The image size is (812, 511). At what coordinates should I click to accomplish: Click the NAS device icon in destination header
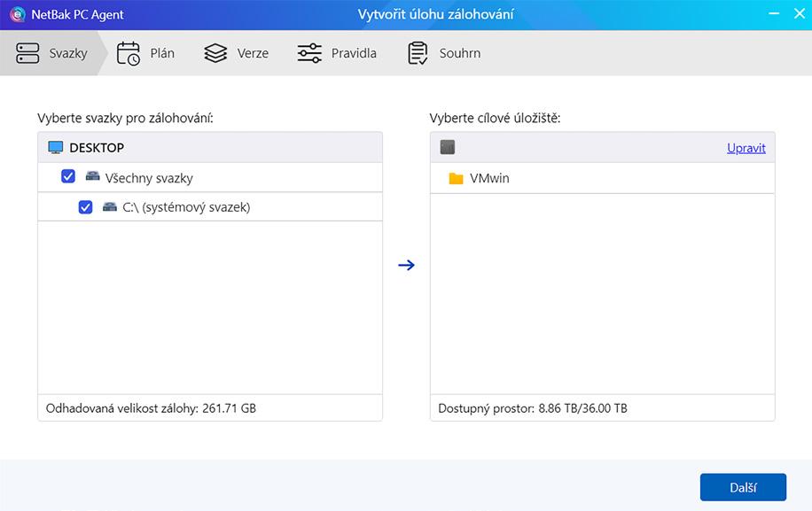point(448,148)
